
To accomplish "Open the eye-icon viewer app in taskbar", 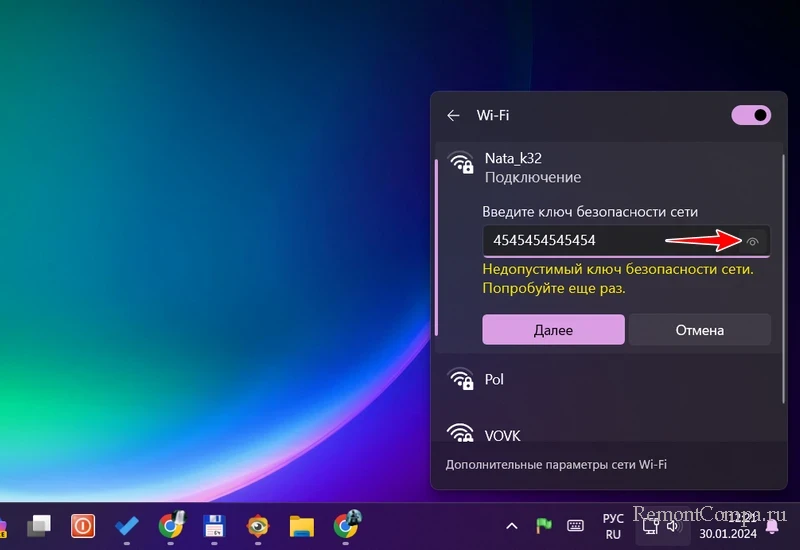I will click(258, 526).
